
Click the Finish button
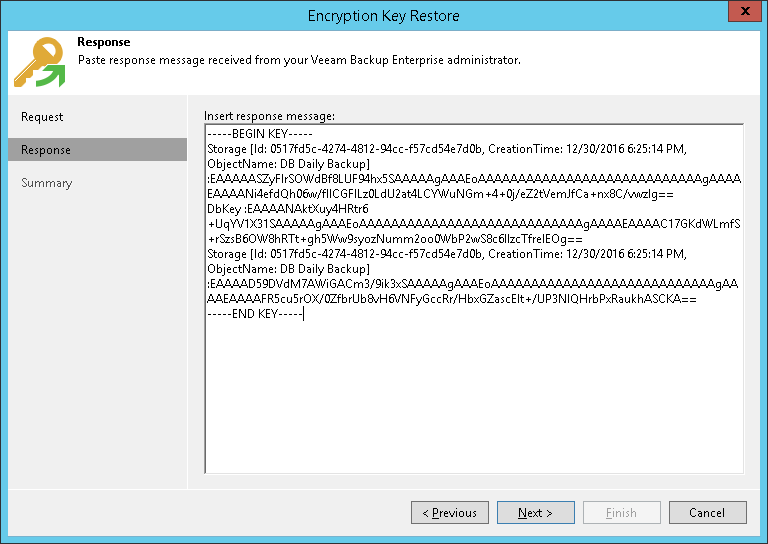click(x=621, y=513)
